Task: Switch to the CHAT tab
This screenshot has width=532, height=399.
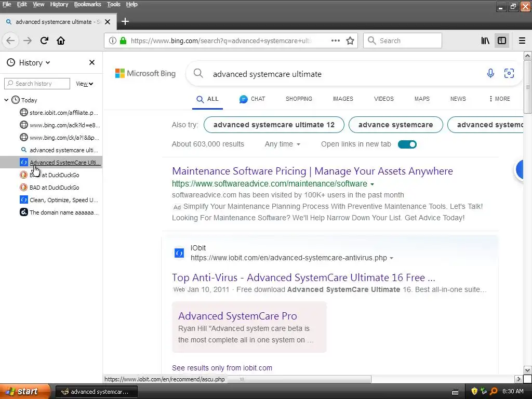Action: [252, 99]
